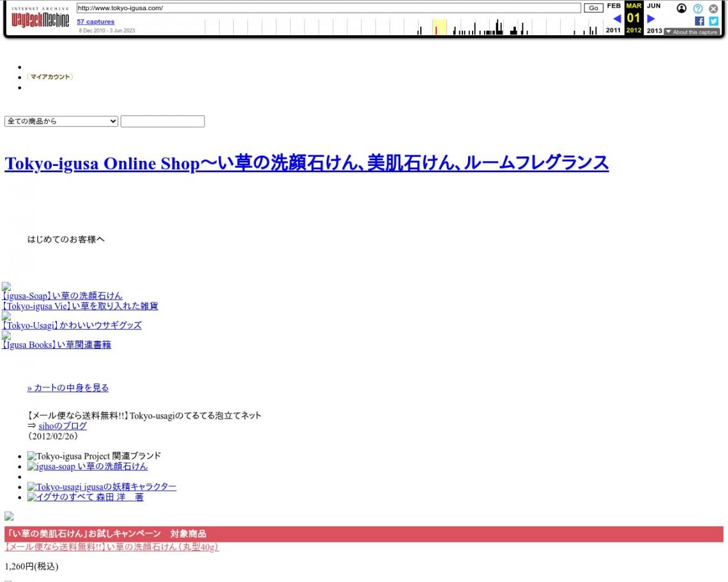Open Wayback help question mark icon

697,8
